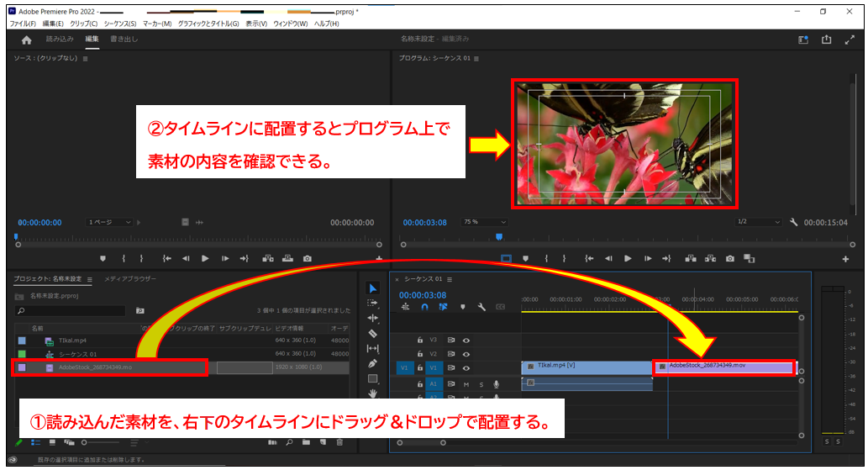Step forward one frame in Program monitor
The width and height of the screenshot is (868, 470).
648,258
